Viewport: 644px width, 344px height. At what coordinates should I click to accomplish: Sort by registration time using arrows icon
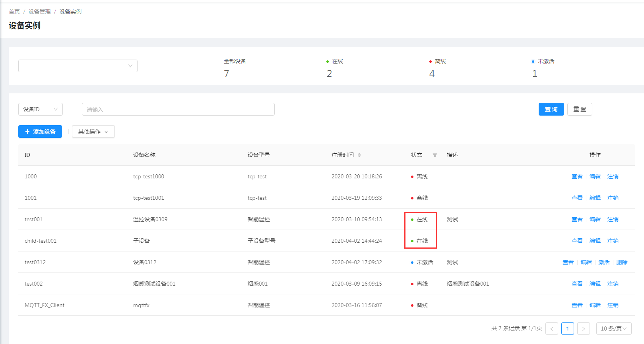359,155
